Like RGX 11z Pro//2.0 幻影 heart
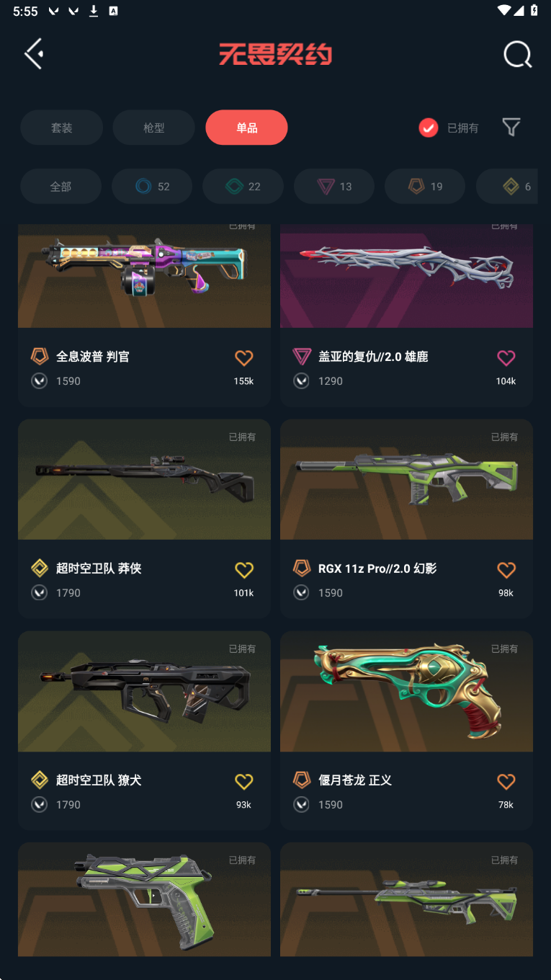 (506, 569)
